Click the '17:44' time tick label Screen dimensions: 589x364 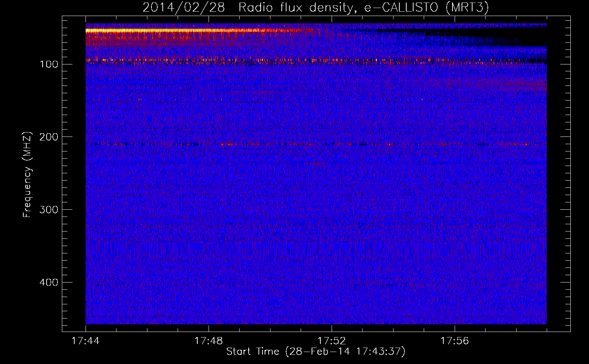pyautogui.click(x=86, y=341)
